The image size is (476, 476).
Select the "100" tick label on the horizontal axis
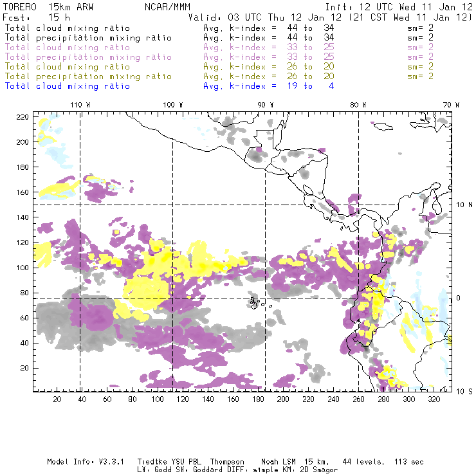(158, 399)
